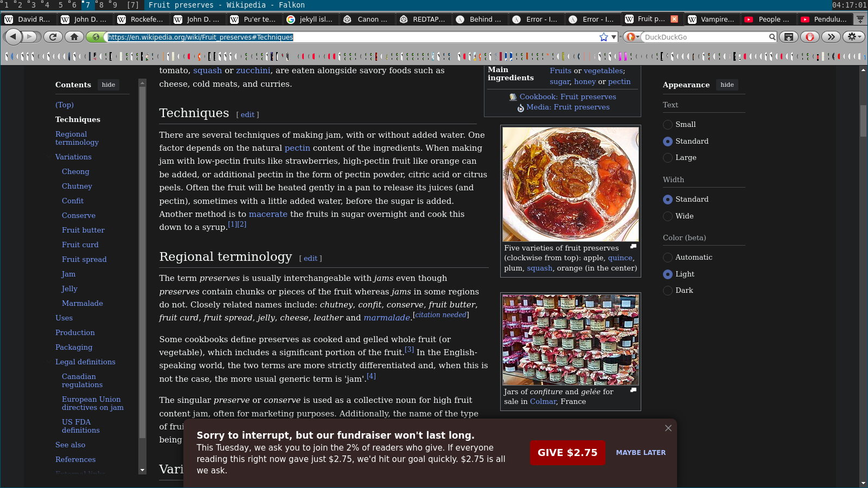
Task: Dismiss the fundraiser banner with X
Action: [x=668, y=428]
